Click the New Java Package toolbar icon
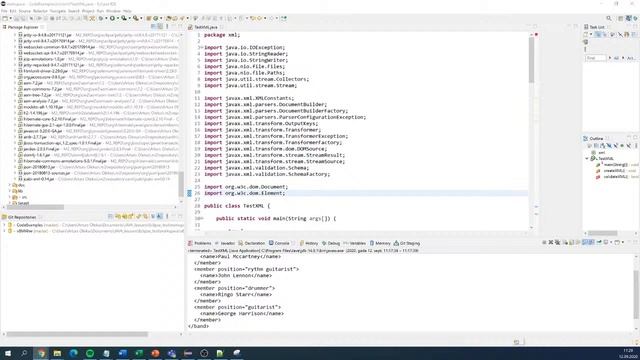 pos(149,18)
